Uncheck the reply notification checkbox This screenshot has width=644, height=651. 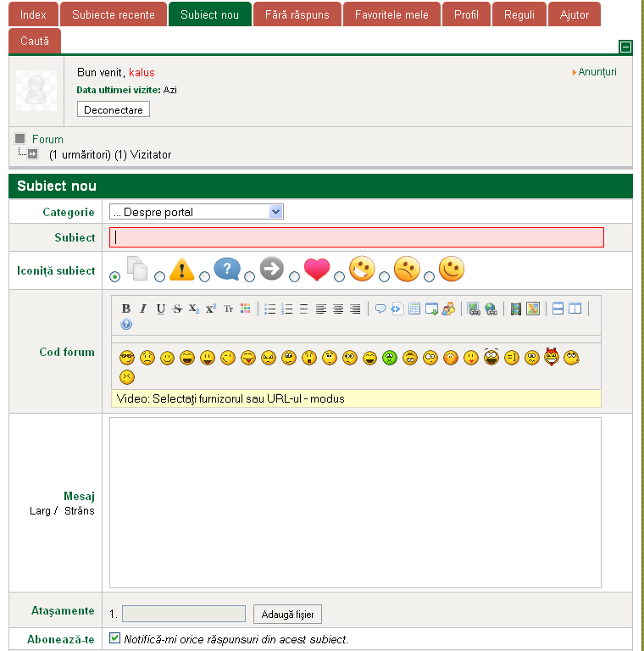tap(115, 638)
